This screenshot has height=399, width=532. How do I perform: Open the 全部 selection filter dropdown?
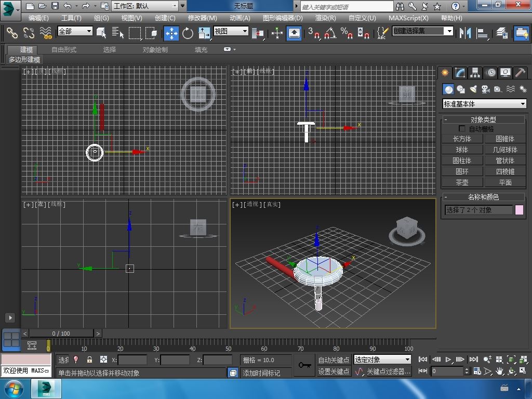point(75,31)
